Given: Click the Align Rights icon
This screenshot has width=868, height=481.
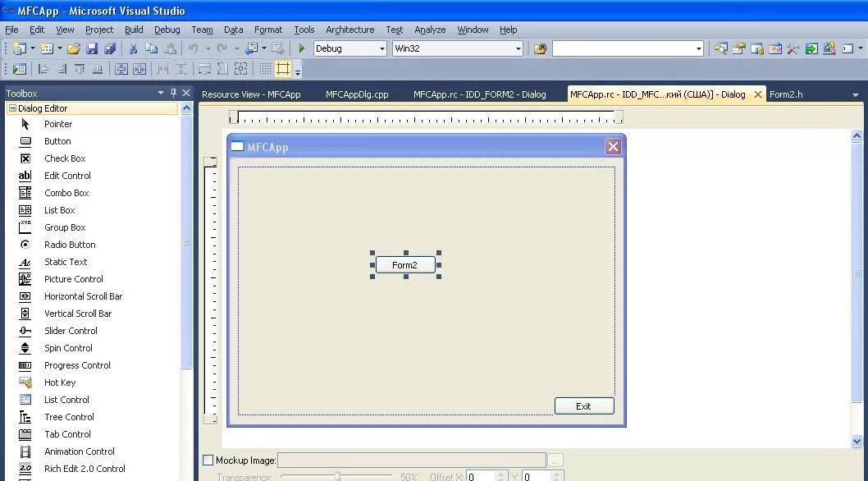Looking at the screenshot, I should click(61, 69).
